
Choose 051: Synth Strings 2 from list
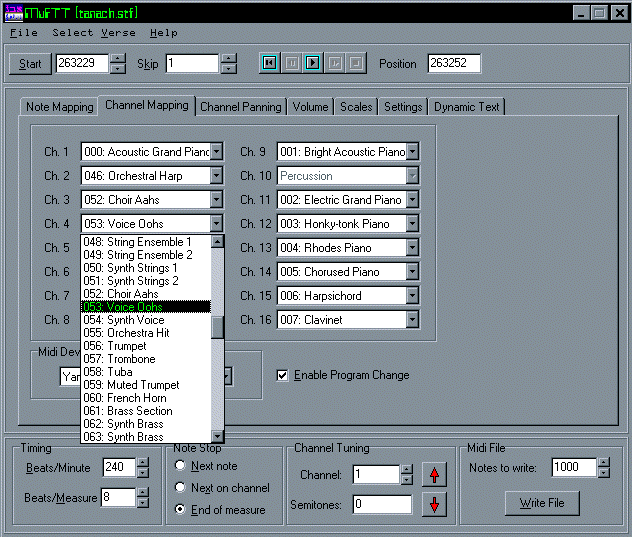[146, 281]
